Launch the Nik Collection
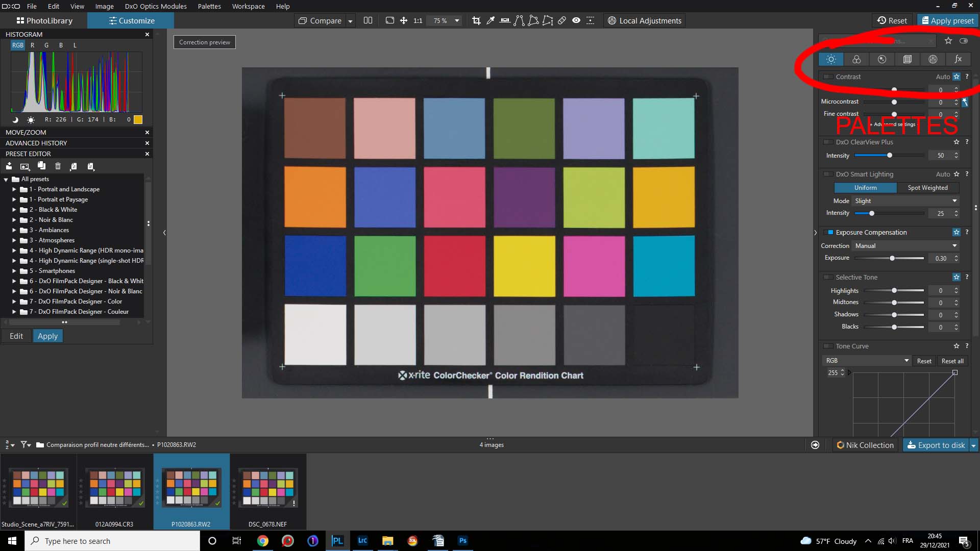This screenshot has height=551, width=980. coord(865,445)
